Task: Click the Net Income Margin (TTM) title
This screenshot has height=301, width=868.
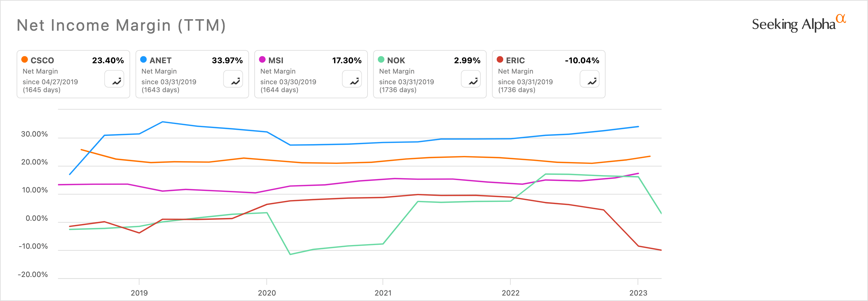Action: (x=121, y=25)
